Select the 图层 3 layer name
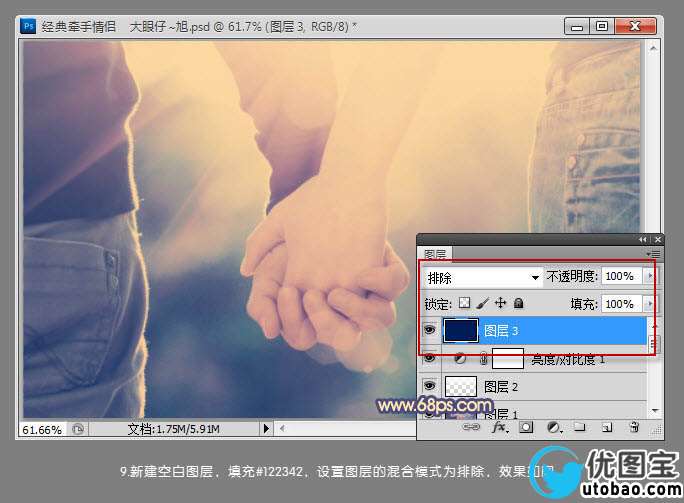The image size is (684, 503). click(501, 331)
